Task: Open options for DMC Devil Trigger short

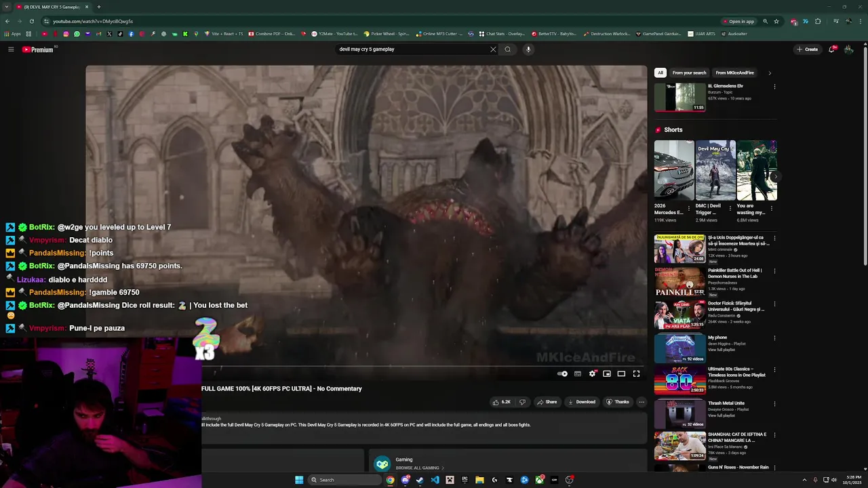Action: point(731,208)
